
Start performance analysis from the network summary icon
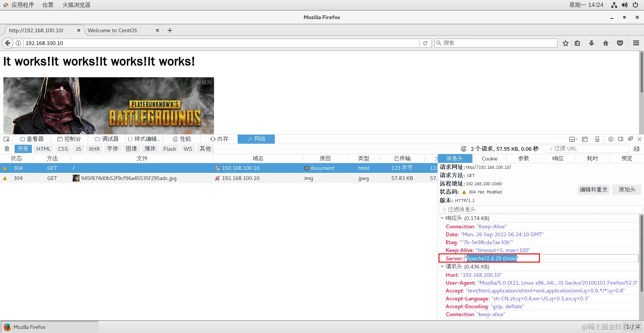[464, 149]
